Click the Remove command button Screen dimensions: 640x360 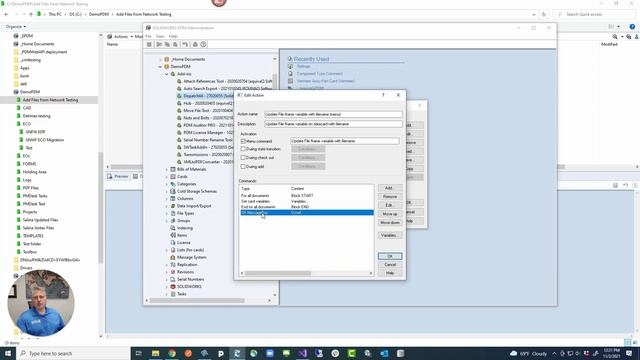tap(389, 196)
